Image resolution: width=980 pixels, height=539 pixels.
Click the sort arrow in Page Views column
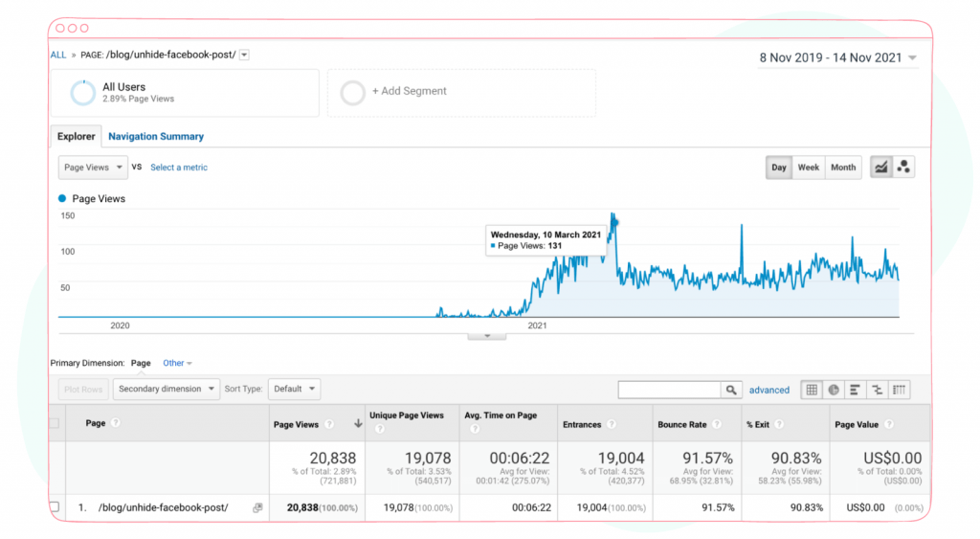pyautogui.click(x=358, y=424)
